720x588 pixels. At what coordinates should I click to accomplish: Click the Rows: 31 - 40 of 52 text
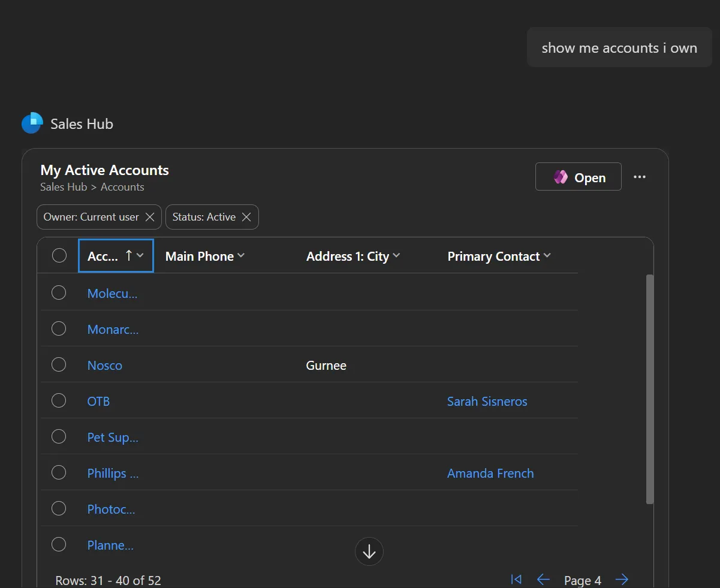[108, 580]
